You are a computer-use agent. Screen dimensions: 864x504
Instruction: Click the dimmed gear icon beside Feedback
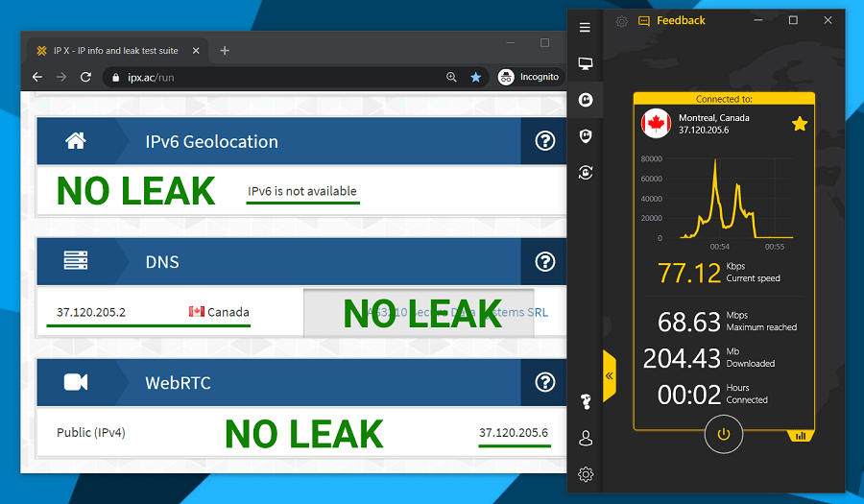coord(621,21)
